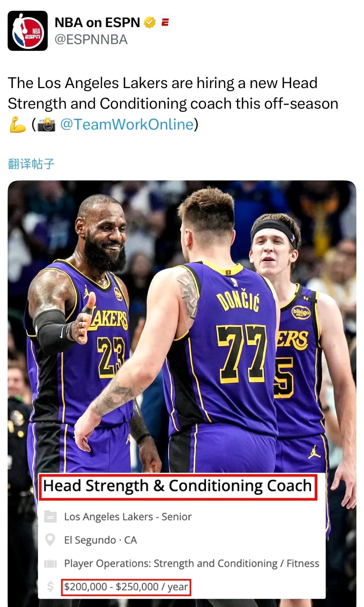Viewport: 364px width, 607px height.
Task: Click the briefcase icon by Player Operations
Action: tap(51, 563)
